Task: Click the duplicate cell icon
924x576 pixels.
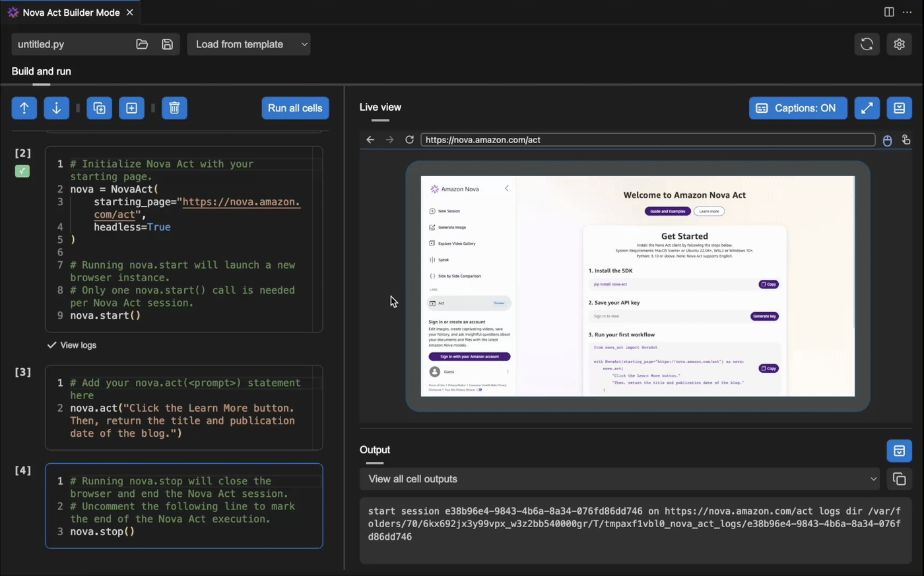Action: pyautogui.click(x=100, y=108)
